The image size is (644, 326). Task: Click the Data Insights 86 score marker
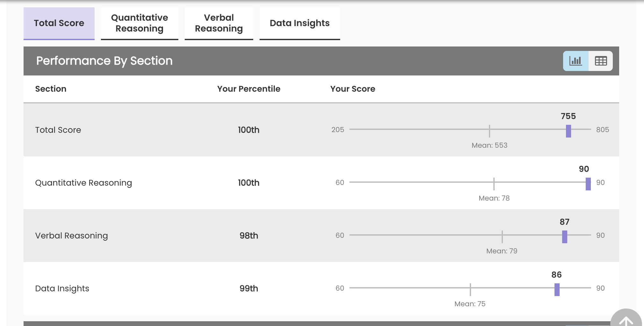point(557,289)
